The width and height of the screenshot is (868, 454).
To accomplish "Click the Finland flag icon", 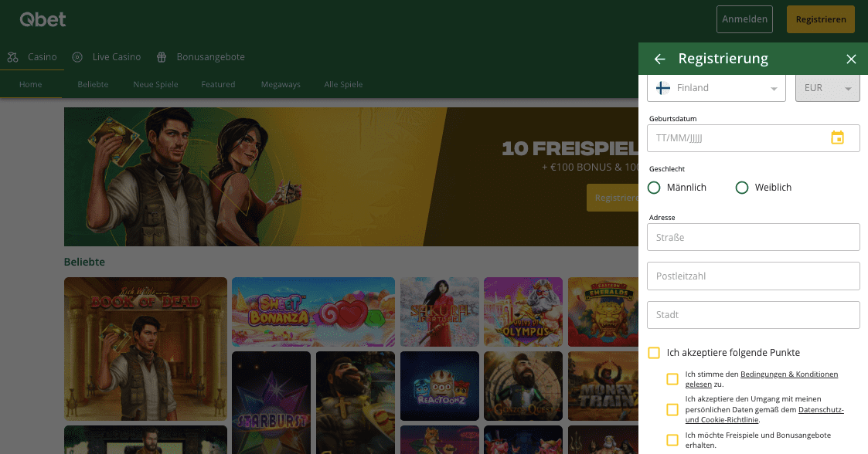I will [662, 88].
